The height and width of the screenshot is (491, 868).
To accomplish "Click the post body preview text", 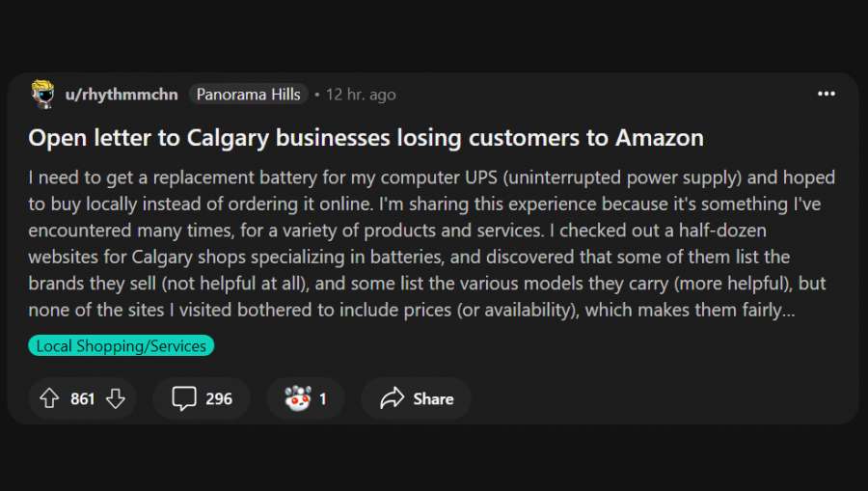I will 424,245.
